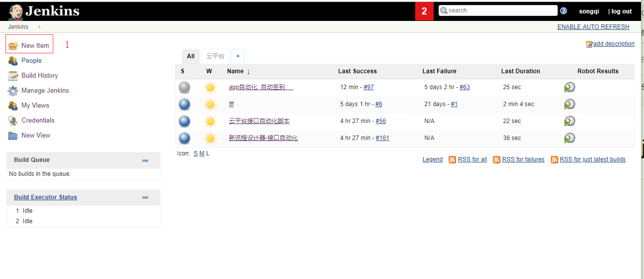
Task: Click the ENABLE AUTO REFRESH link
Action: click(593, 27)
